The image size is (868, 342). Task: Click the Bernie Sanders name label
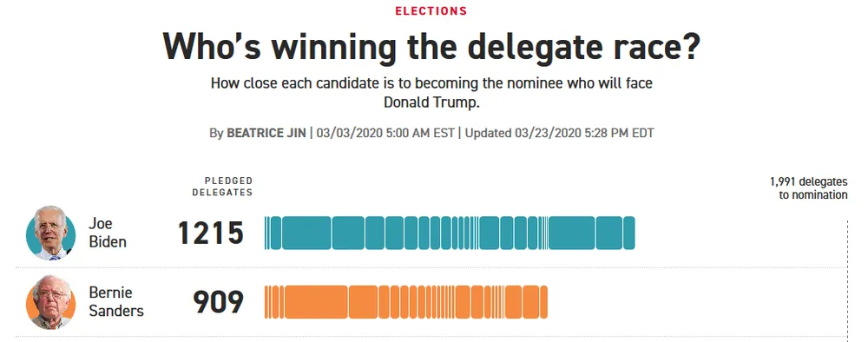pyautogui.click(x=116, y=302)
